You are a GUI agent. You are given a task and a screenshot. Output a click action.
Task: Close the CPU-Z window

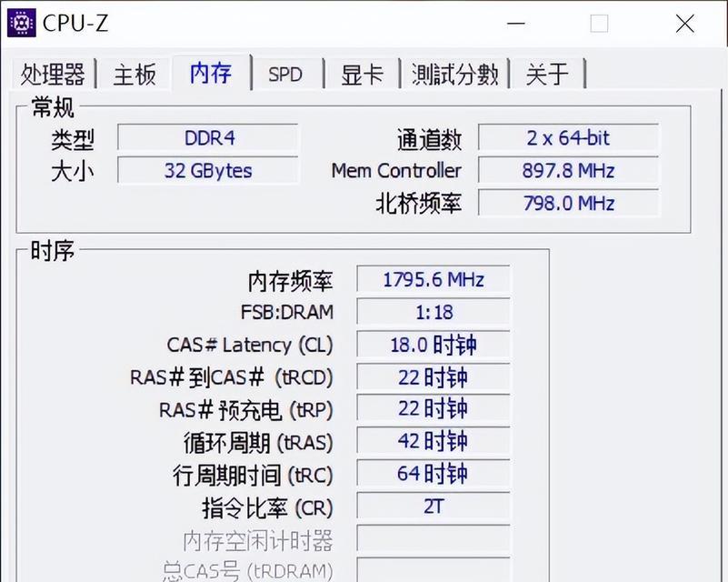684,24
